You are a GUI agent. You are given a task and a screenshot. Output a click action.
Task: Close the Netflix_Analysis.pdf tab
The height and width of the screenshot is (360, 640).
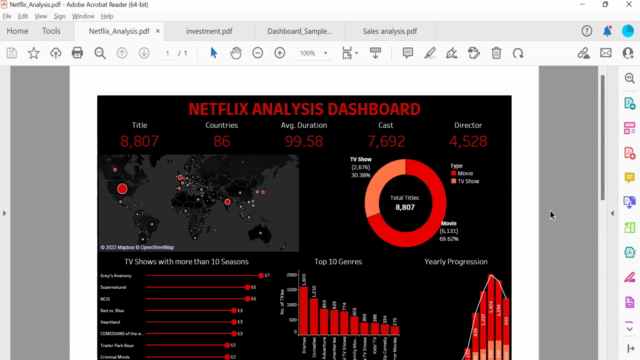click(158, 31)
